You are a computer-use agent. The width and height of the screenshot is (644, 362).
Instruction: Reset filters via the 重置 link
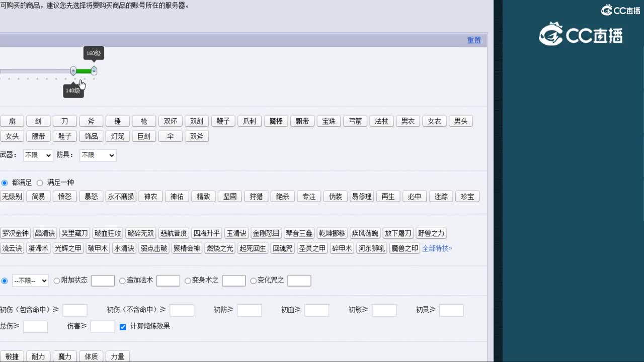473,40
